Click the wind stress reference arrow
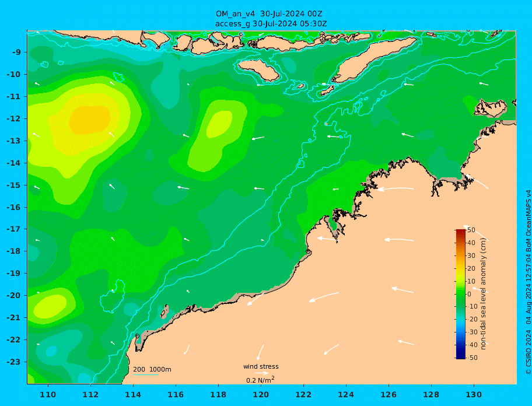Screen dimensions: 532x406 pos(261,373)
